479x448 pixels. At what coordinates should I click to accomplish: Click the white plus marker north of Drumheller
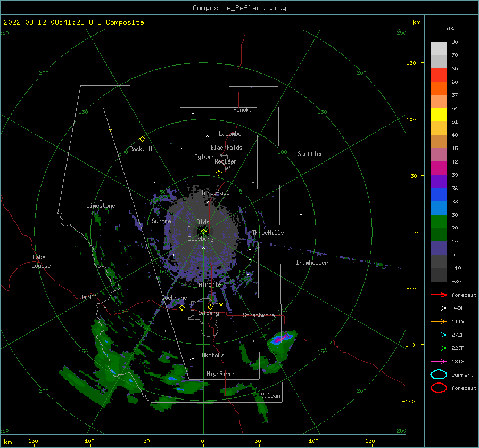301,214
